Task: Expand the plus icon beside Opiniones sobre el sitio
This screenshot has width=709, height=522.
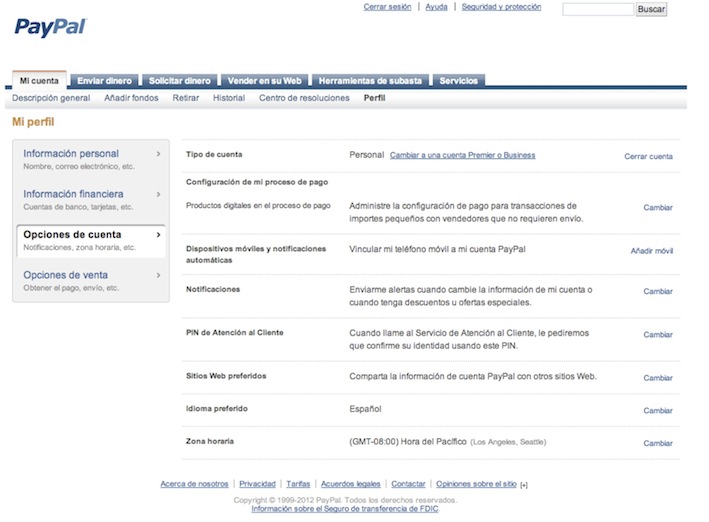Action: pos(524,485)
